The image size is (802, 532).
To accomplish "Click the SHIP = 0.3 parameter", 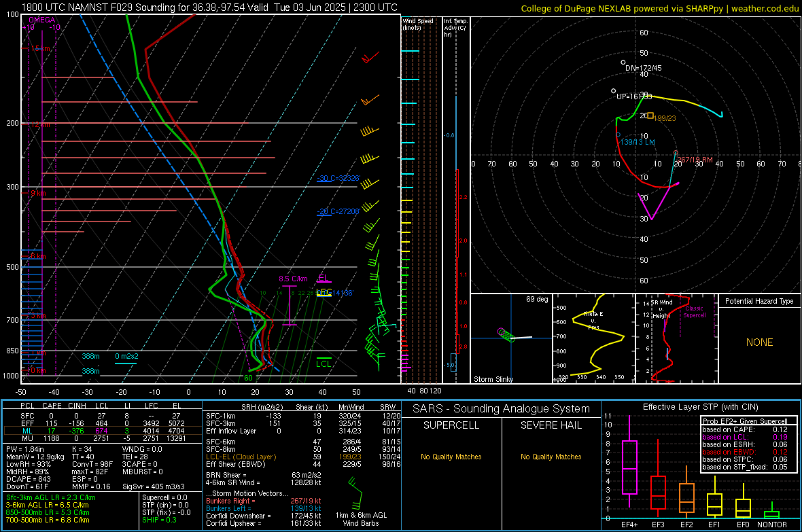I will (x=159, y=520).
